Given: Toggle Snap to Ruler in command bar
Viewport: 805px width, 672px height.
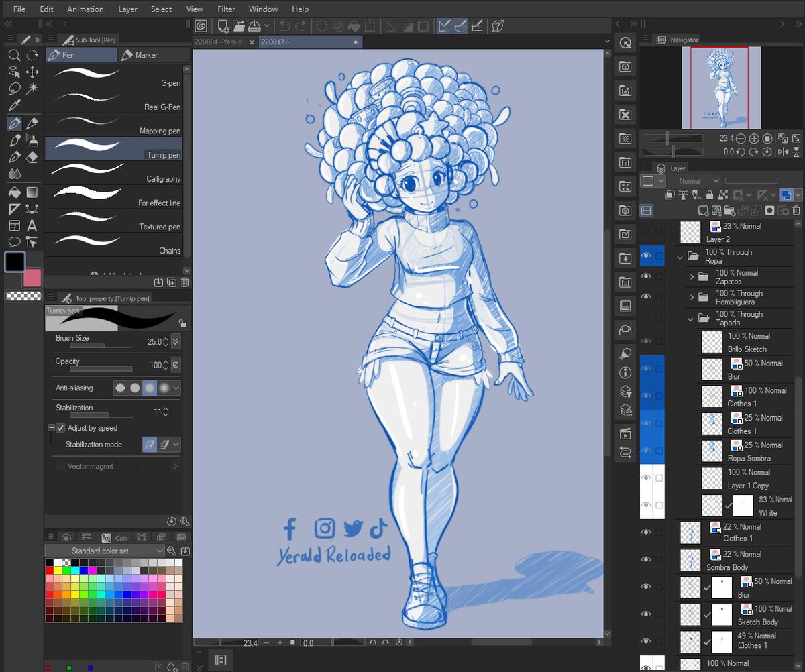Looking at the screenshot, I should point(444,26).
